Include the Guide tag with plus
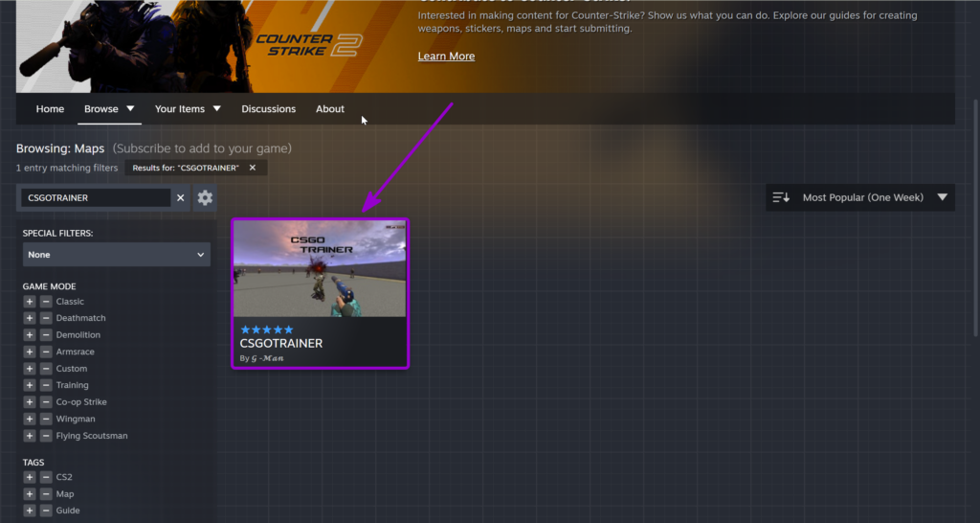 point(30,511)
